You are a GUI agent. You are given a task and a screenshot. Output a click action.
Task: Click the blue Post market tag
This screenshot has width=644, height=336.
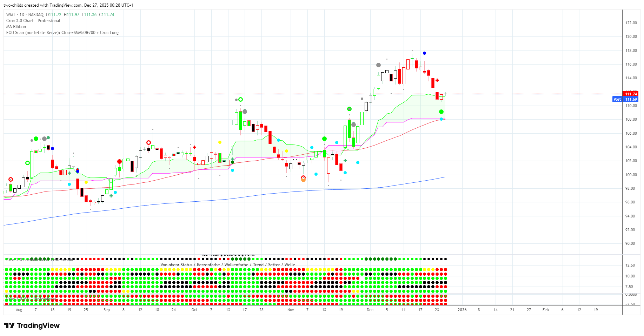pyautogui.click(x=617, y=99)
